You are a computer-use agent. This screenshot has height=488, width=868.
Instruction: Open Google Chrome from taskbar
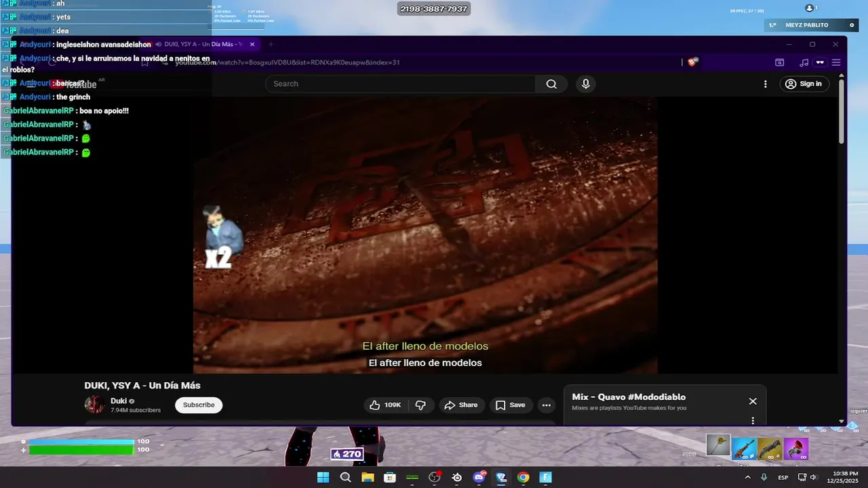[524, 477]
